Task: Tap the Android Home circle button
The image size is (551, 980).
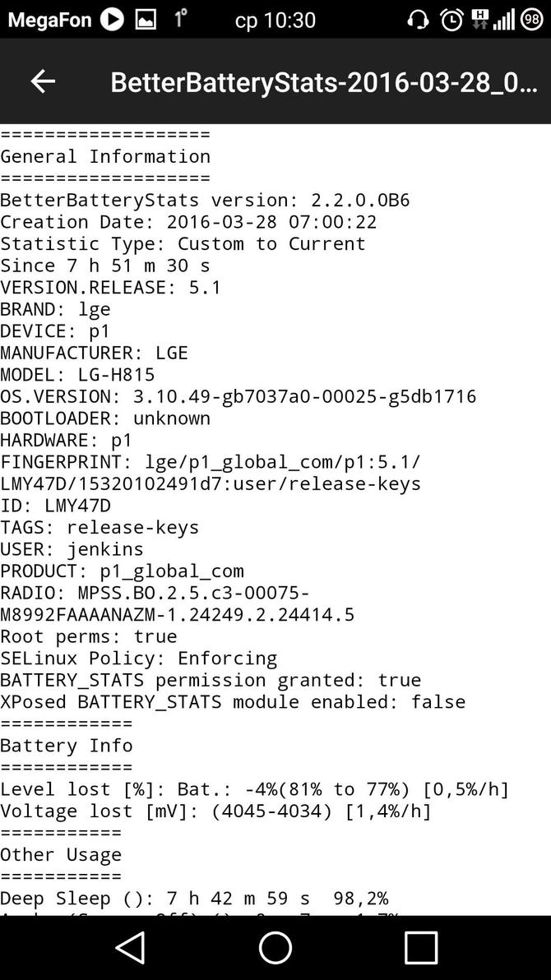Action: [x=275, y=947]
